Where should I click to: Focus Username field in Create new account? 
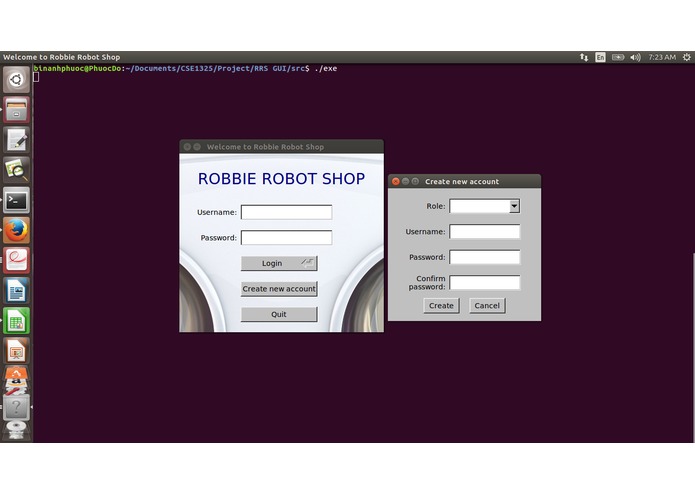485,231
